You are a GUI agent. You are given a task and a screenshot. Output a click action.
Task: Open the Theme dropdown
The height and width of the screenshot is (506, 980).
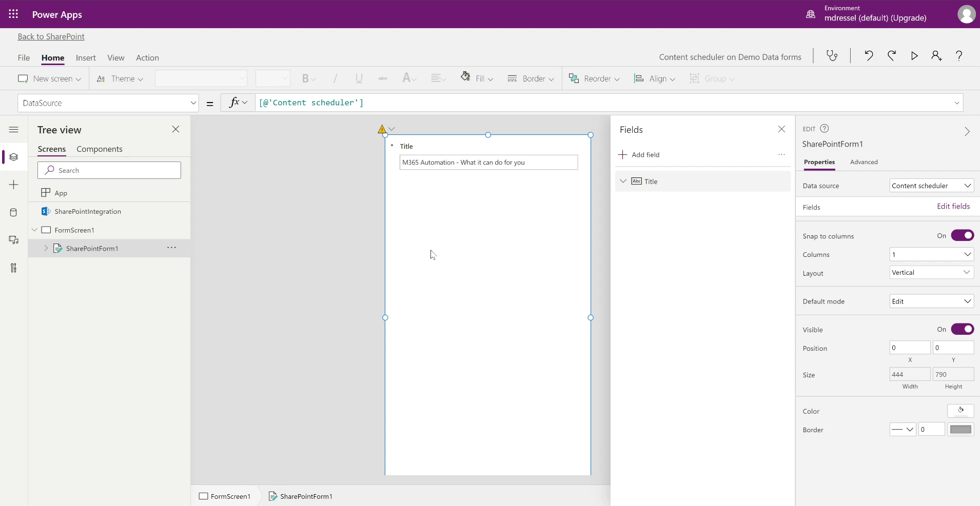pos(120,78)
